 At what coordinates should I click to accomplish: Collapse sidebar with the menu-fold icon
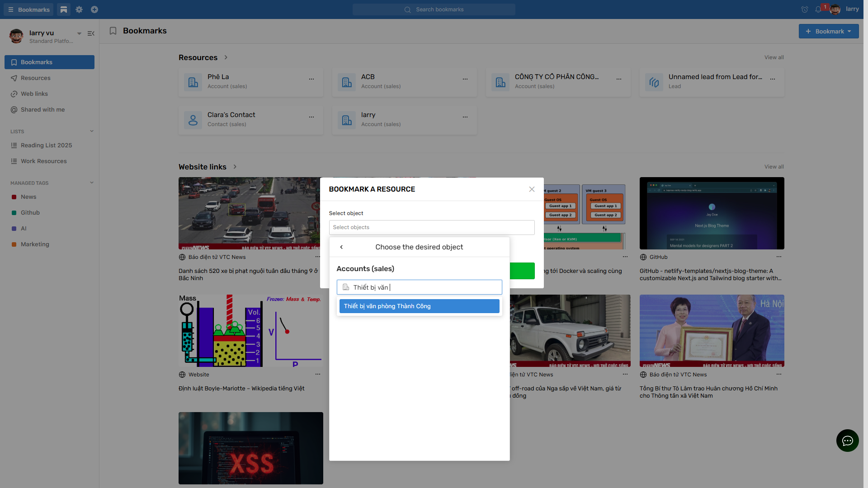pyautogui.click(x=91, y=33)
